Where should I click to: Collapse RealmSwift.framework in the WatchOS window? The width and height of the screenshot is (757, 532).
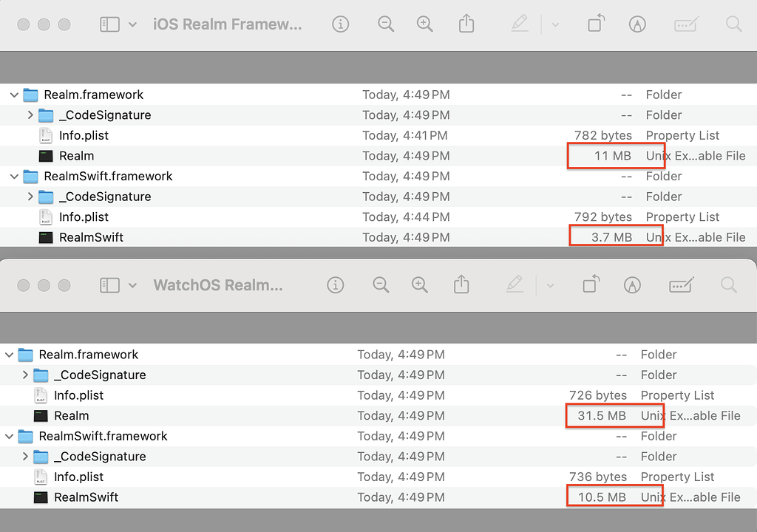(x=9, y=436)
